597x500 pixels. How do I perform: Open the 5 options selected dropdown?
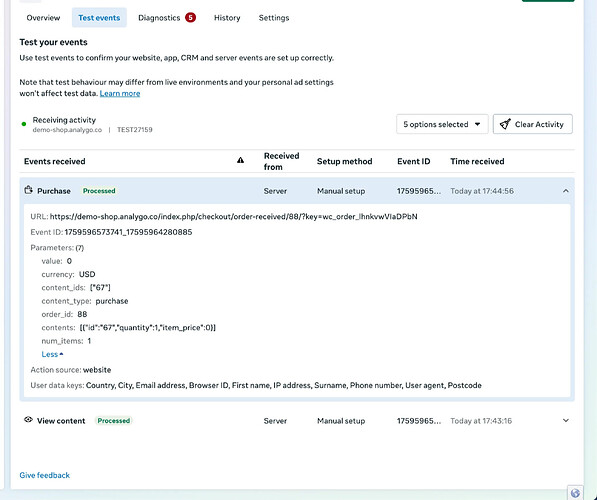tap(442, 124)
